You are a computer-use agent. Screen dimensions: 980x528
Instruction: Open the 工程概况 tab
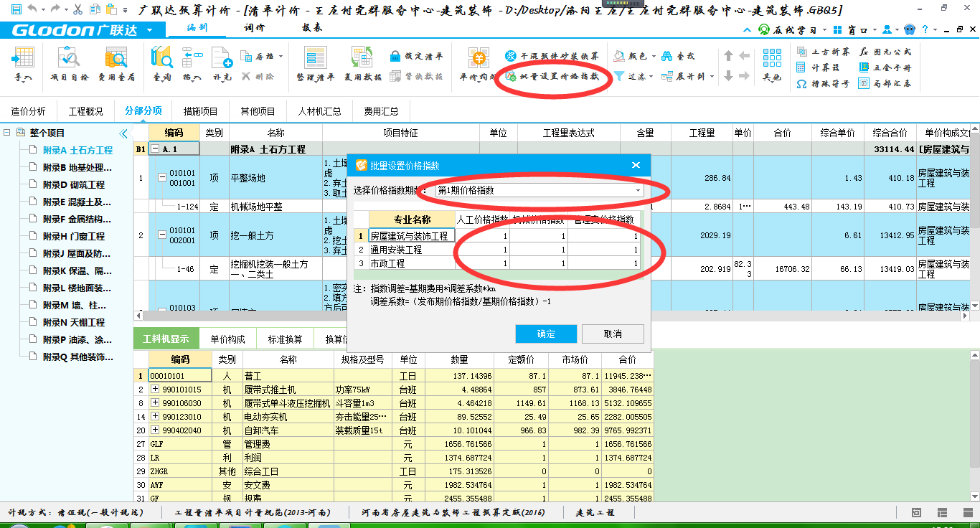pos(85,111)
